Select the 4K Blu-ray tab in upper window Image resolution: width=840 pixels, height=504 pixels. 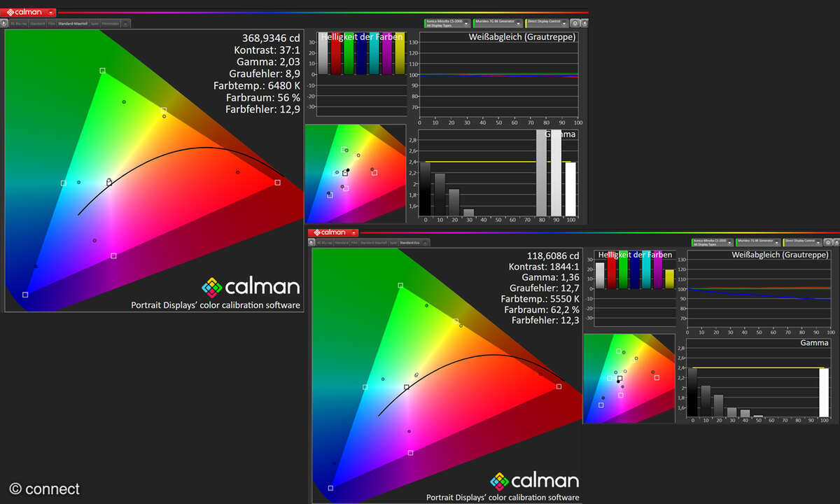point(19,23)
